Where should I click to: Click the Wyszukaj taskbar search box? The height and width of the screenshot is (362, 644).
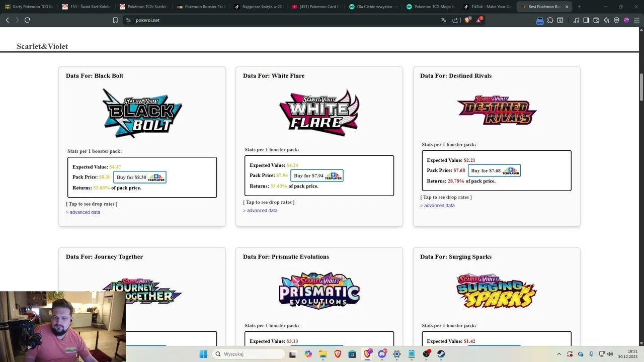248,354
